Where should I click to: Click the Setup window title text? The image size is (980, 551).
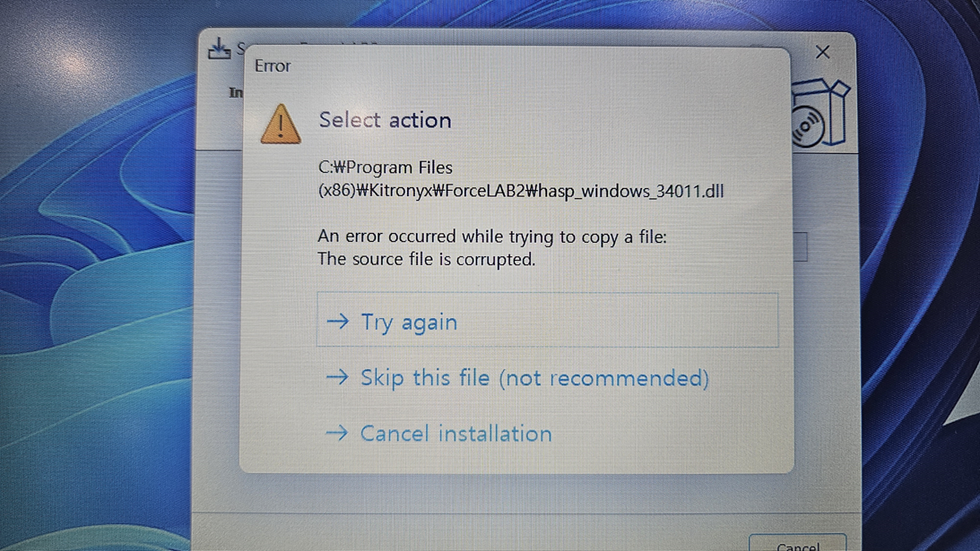[x=240, y=48]
